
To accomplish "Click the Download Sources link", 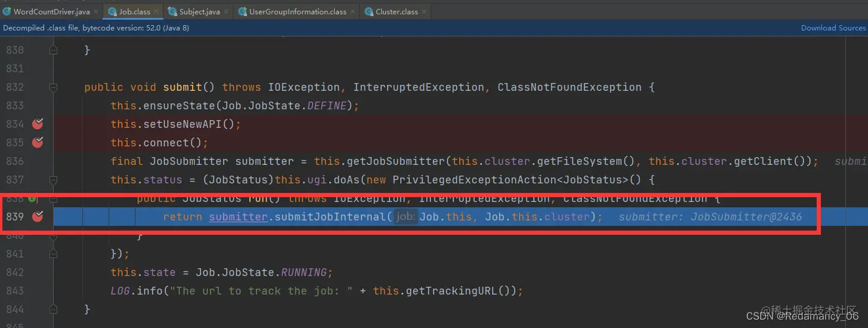I will [833, 28].
